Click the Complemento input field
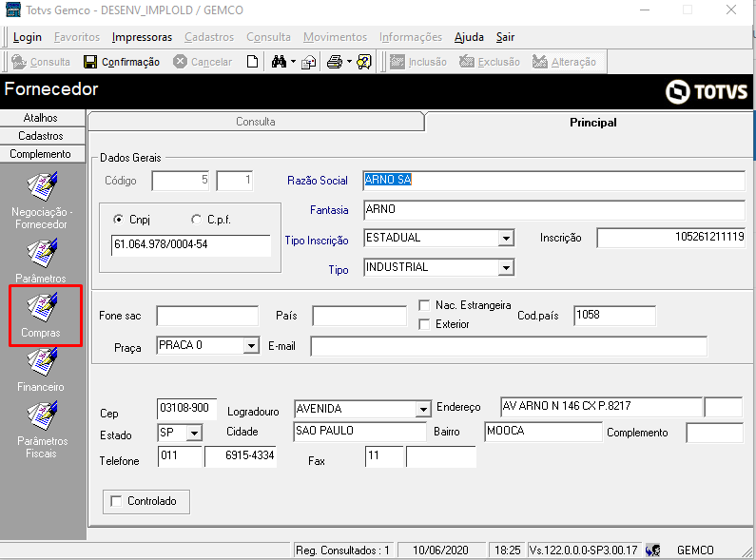This screenshot has height=560, width=756. tap(714, 433)
